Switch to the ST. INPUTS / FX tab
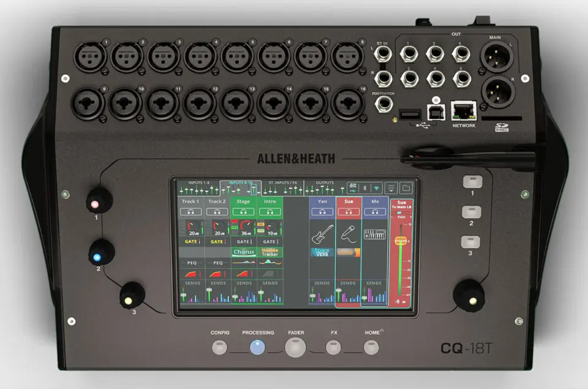The image size is (588, 389). pos(282,187)
